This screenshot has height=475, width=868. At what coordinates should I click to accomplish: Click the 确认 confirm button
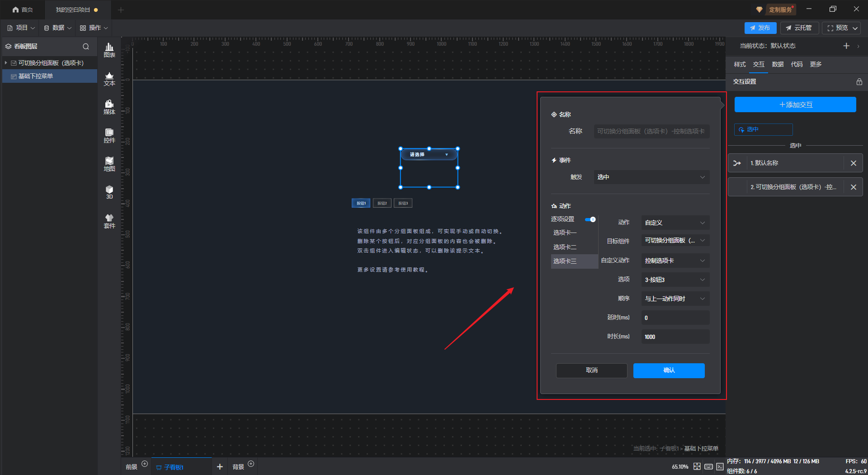669,370
